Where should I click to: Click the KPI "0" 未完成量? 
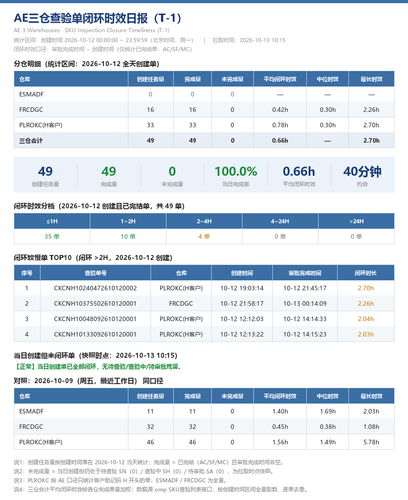click(x=172, y=171)
